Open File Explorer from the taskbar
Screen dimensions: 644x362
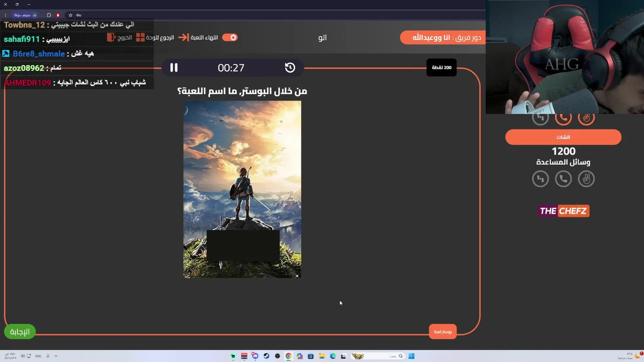321,356
